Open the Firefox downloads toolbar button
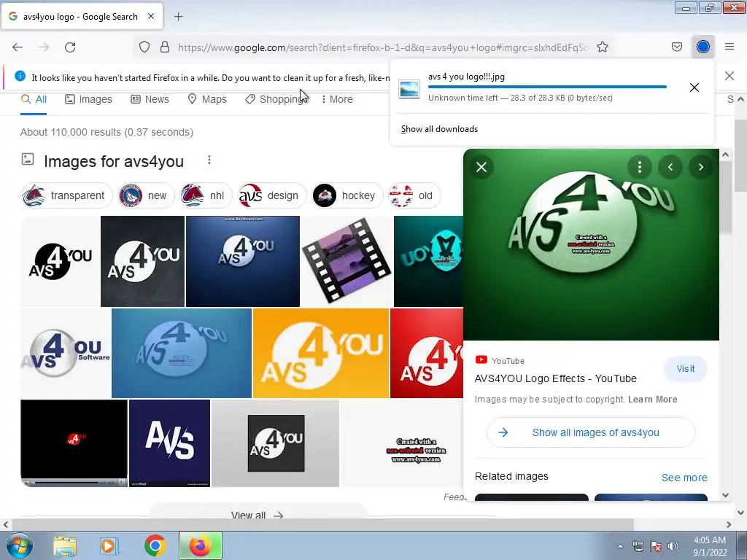This screenshot has height=560, width=747. (703, 47)
